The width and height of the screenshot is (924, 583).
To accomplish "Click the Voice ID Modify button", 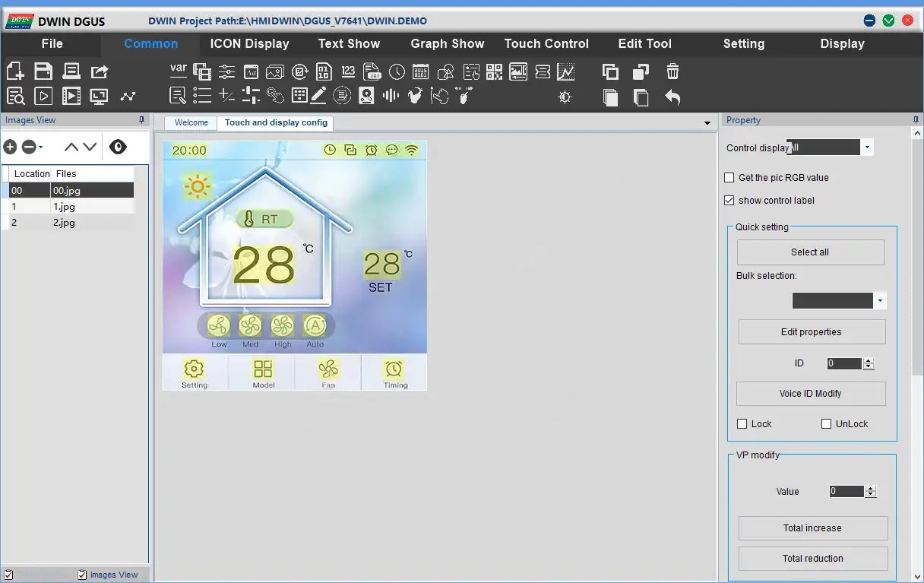I will tap(810, 394).
